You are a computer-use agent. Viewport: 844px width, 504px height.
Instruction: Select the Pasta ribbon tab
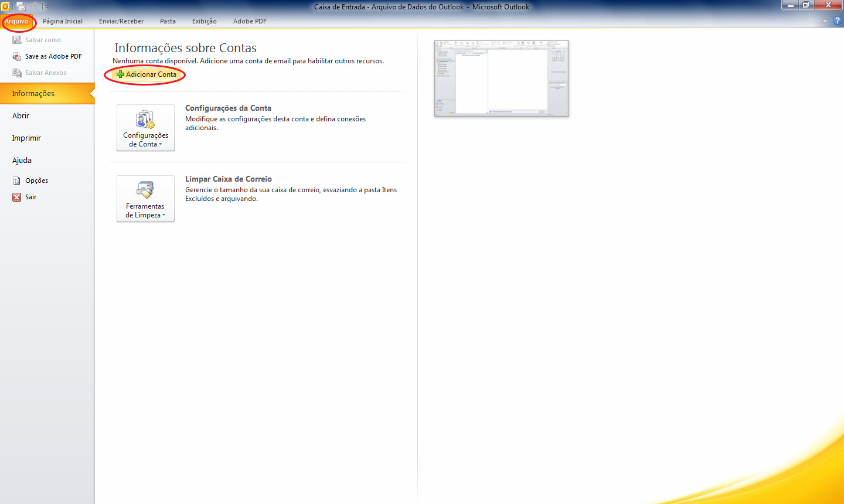[x=168, y=21]
